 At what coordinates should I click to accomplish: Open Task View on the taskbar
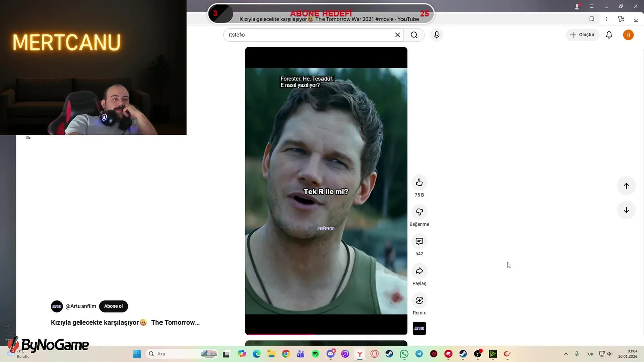[x=226, y=354]
